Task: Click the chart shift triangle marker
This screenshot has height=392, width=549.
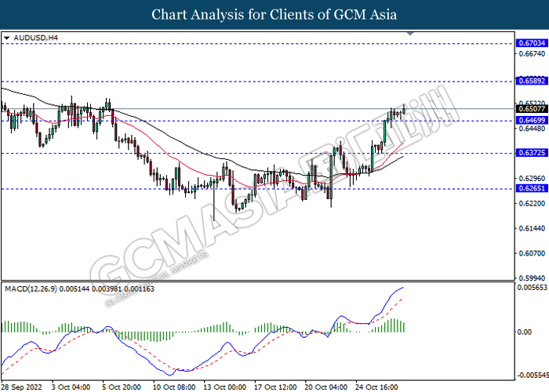Action: [410, 34]
